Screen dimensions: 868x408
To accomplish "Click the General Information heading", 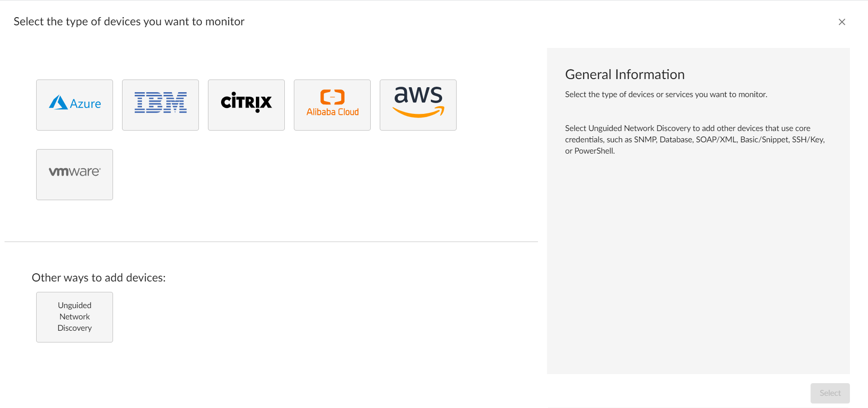I will [x=625, y=75].
